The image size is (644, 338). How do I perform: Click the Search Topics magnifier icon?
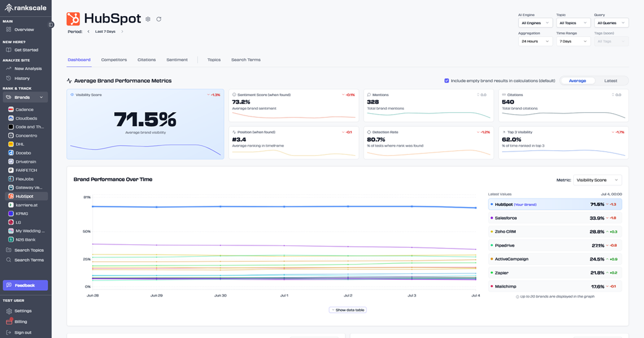click(10, 250)
